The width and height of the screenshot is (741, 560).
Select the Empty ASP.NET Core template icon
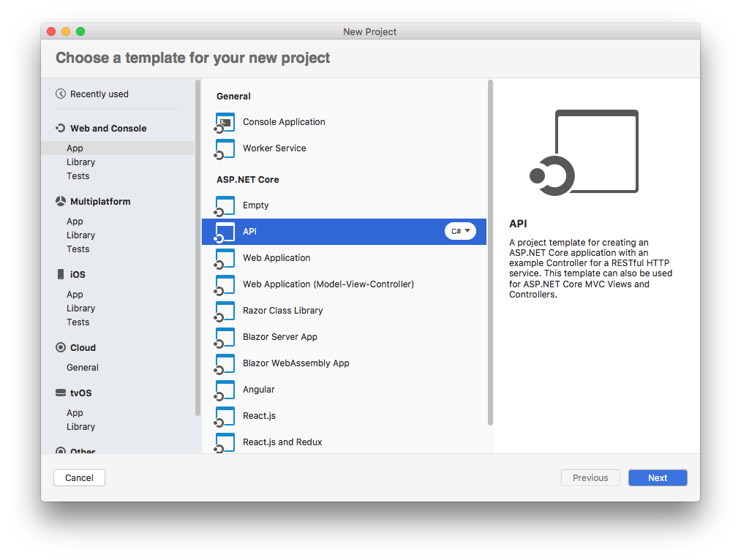pyautogui.click(x=224, y=205)
